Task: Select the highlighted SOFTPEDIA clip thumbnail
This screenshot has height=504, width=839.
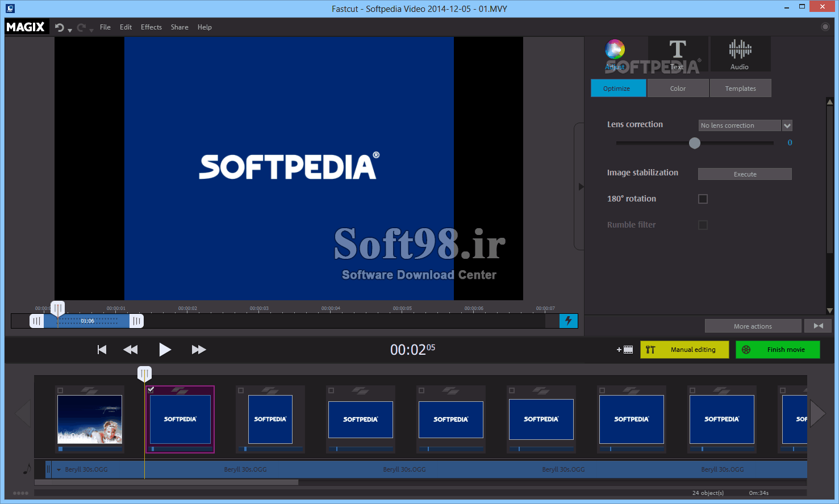Action: click(x=180, y=419)
